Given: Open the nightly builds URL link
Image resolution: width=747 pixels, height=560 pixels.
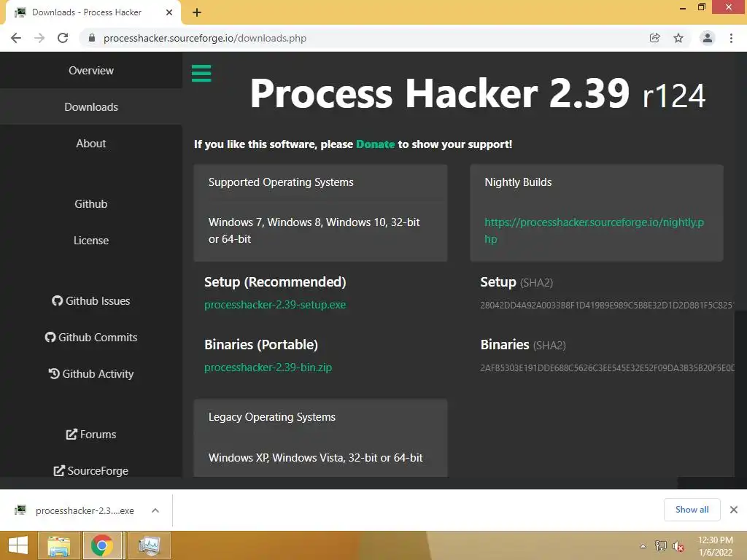Looking at the screenshot, I should [594, 230].
